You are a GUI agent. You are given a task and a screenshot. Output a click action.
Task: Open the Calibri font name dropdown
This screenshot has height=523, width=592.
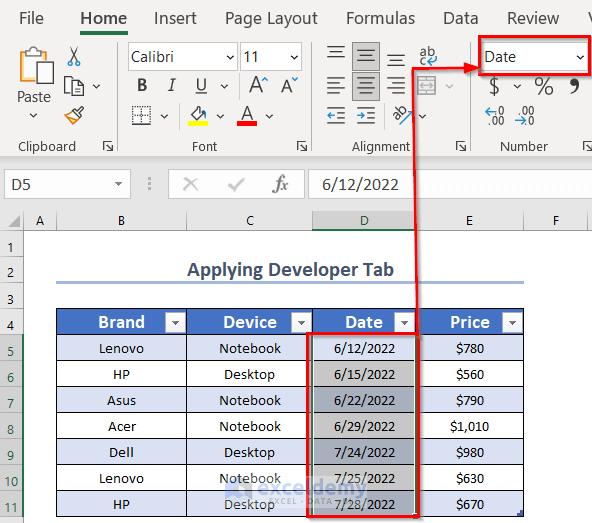tap(230, 57)
